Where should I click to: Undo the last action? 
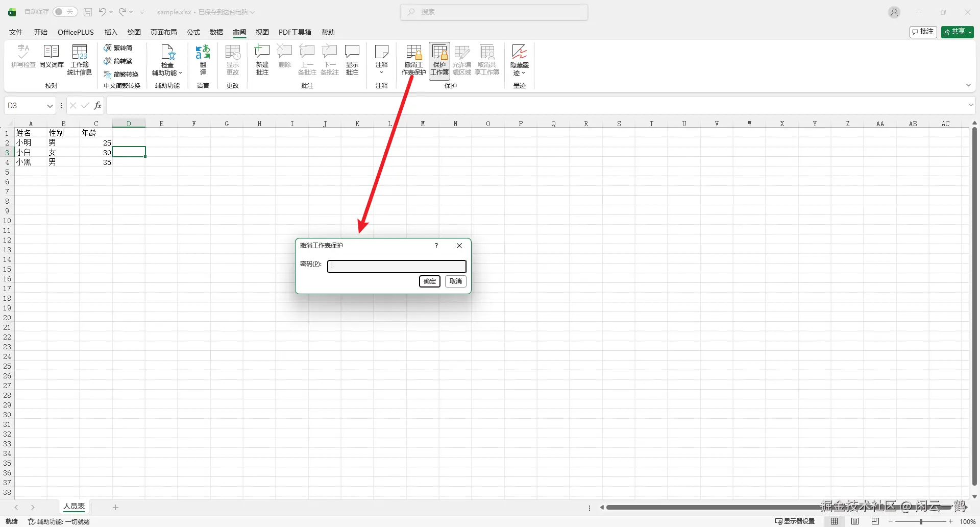coord(103,12)
